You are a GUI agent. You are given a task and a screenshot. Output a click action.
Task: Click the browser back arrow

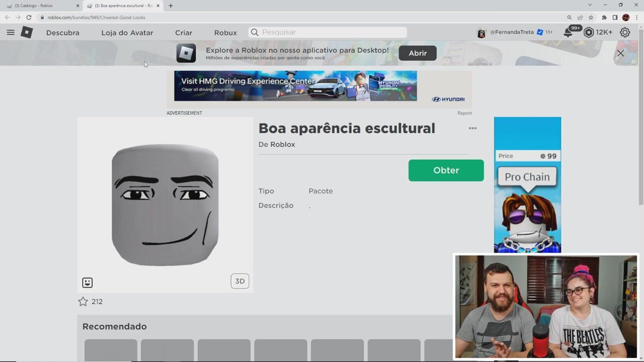(7, 17)
